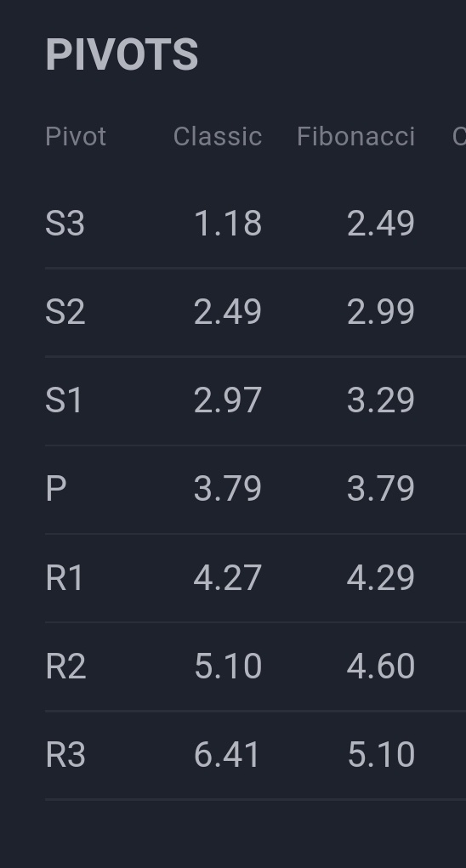This screenshot has width=466, height=868.
Task: Click Fibonacci S1 value 3.29
Action: [x=381, y=400]
